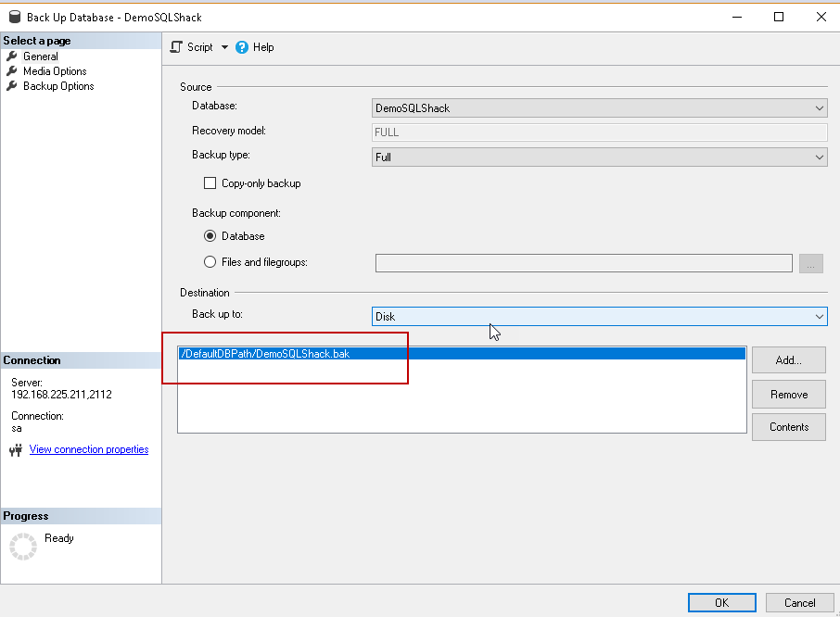Click the Progress section header
Viewport: 840px width, 617px height.
[x=81, y=516]
